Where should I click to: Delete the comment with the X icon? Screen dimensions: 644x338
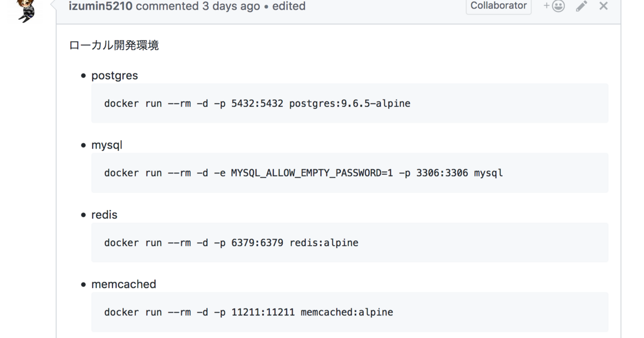click(x=603, y=6)
